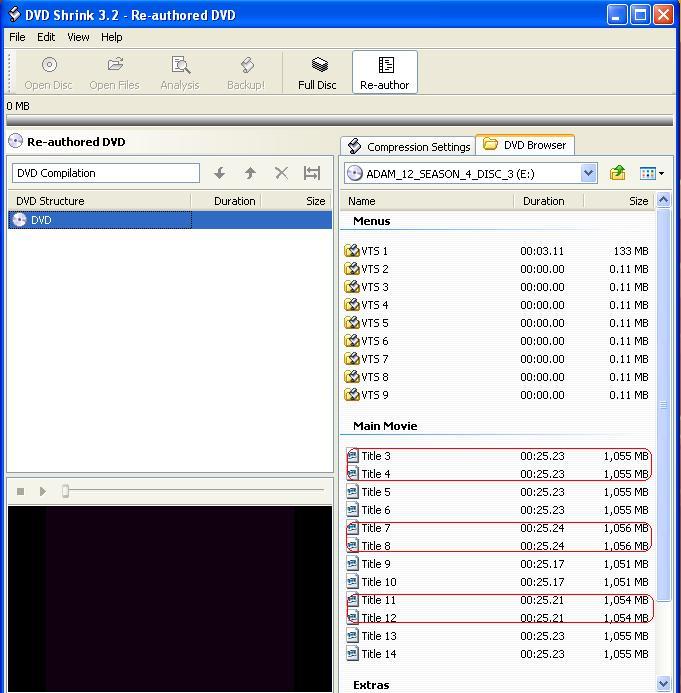Open the File menu

tap(17, 37)
